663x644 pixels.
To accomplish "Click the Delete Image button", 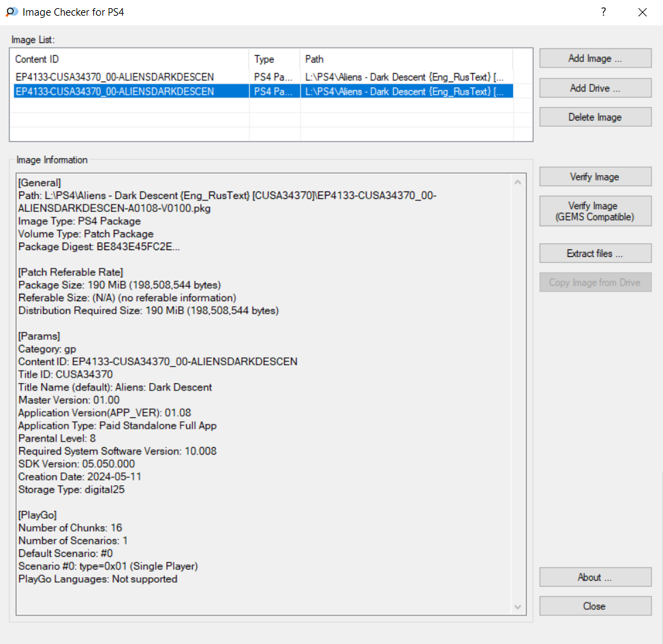I will pos(595,117).
